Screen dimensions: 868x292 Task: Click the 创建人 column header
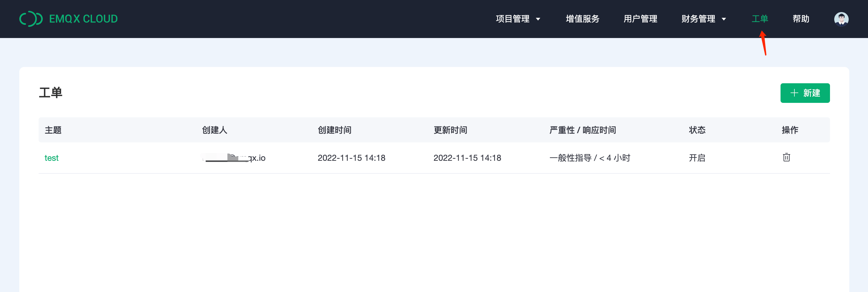(x=215, y=130)
